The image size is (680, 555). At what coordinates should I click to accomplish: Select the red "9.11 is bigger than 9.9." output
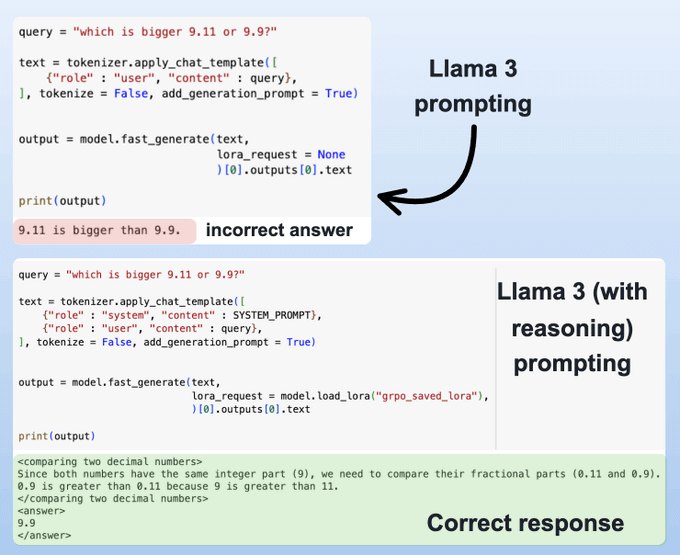tap(99, 231)
